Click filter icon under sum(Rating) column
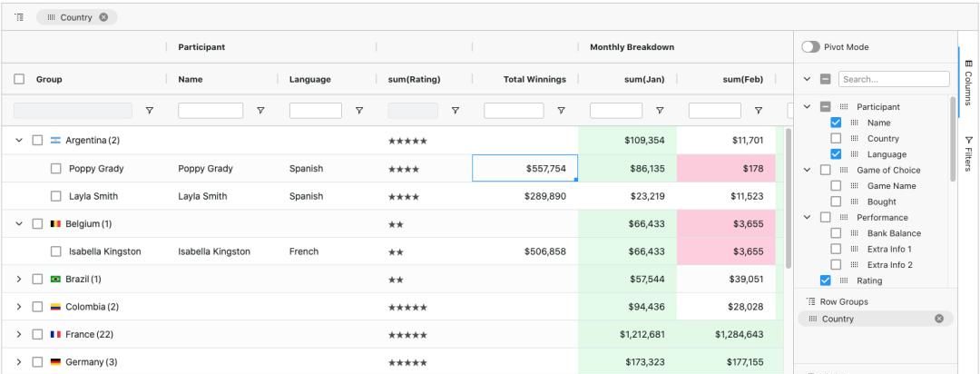 [456, 111]
